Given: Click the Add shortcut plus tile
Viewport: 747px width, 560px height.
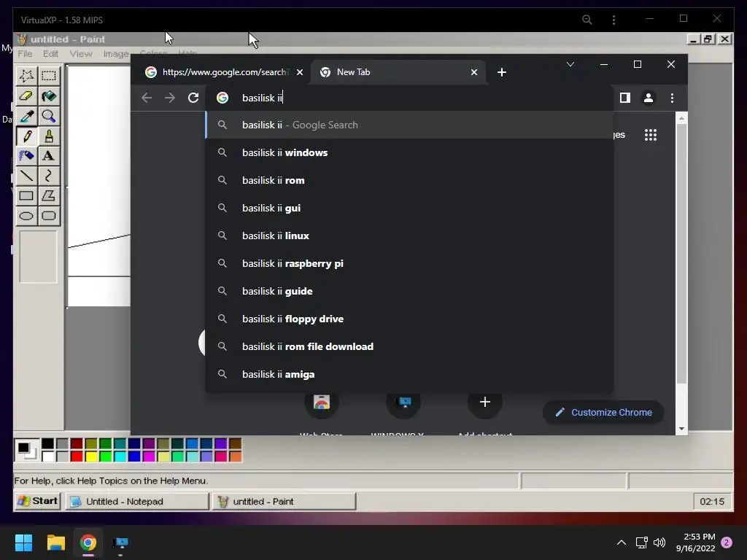Looking at the screenshot, I should pyautogui.click(x=485, y=402).
